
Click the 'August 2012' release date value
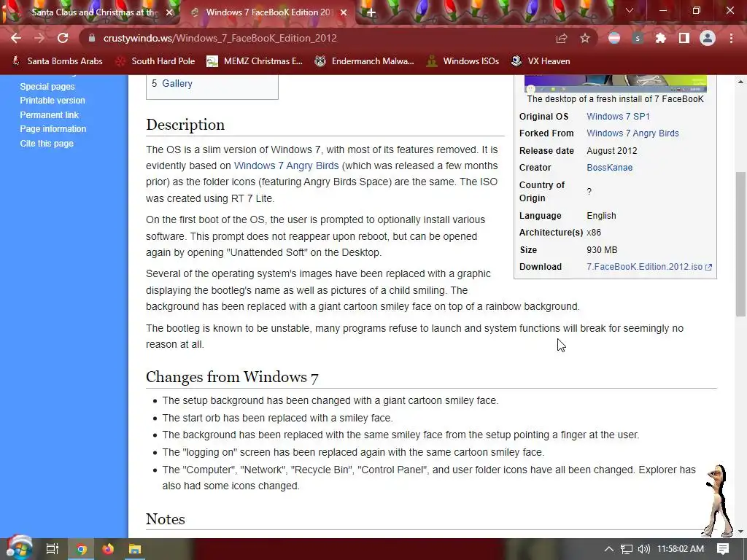612,150
